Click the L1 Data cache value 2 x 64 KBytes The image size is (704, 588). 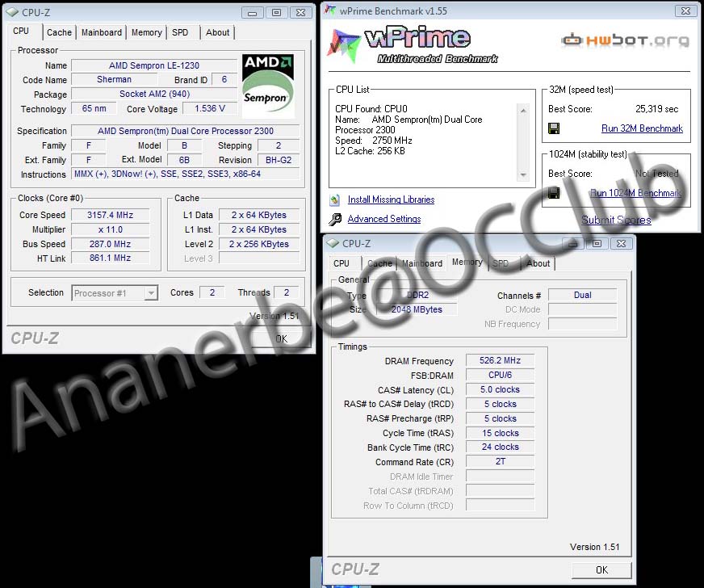point(259,215)
